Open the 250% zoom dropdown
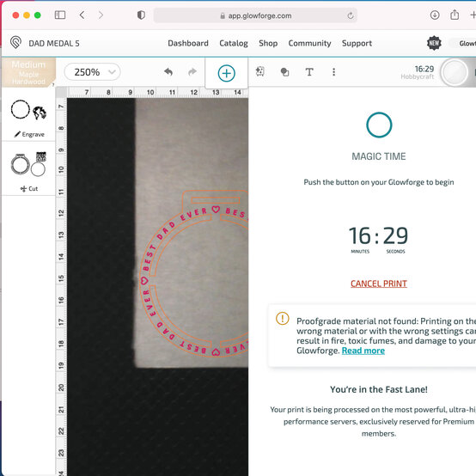476x476 pixels. [92, 72]
